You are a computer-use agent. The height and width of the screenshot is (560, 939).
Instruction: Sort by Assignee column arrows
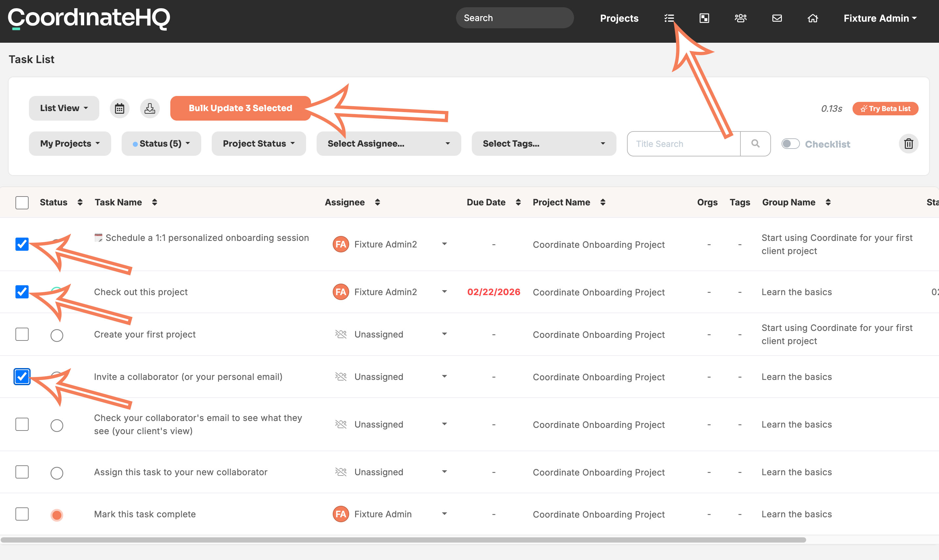click(x=377, y=202)
